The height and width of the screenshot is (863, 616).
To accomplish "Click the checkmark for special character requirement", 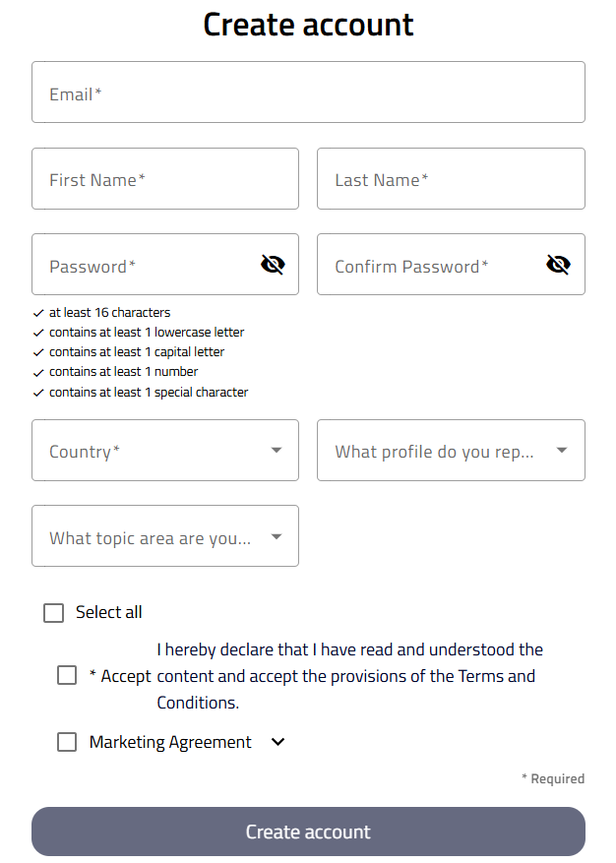I will 38,392.
